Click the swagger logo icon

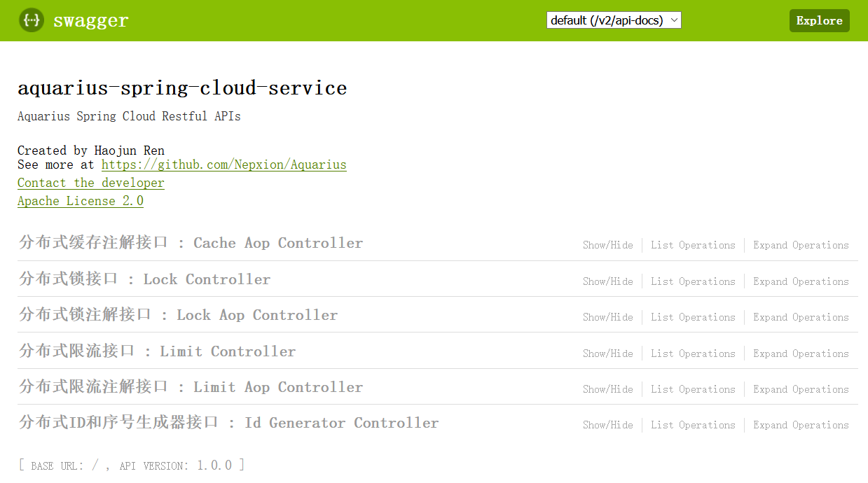[31, 20]
